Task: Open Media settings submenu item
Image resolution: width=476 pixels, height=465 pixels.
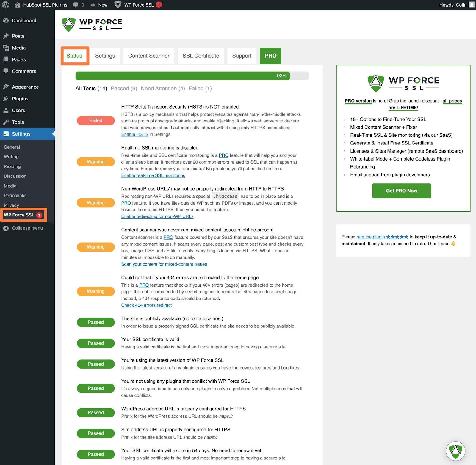Action: click(x=10, y=186)
